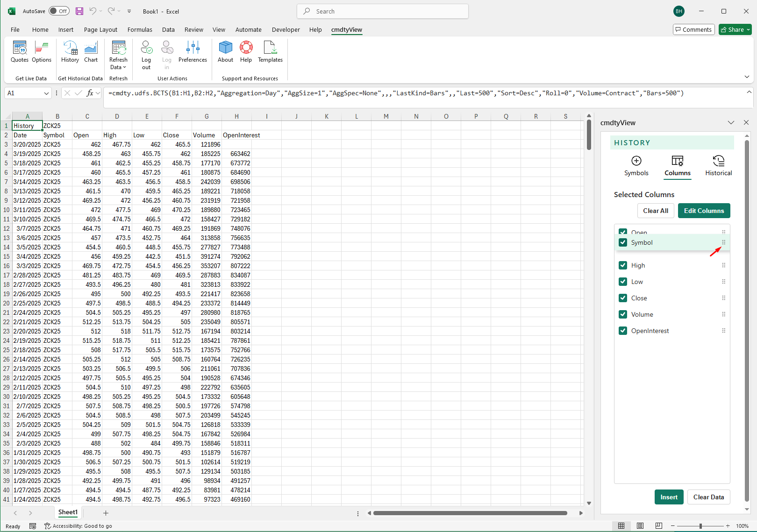Viewport: 757px width, 532px height.
Task: Switch to Normal view icon
Action: [x=621, y=526]
